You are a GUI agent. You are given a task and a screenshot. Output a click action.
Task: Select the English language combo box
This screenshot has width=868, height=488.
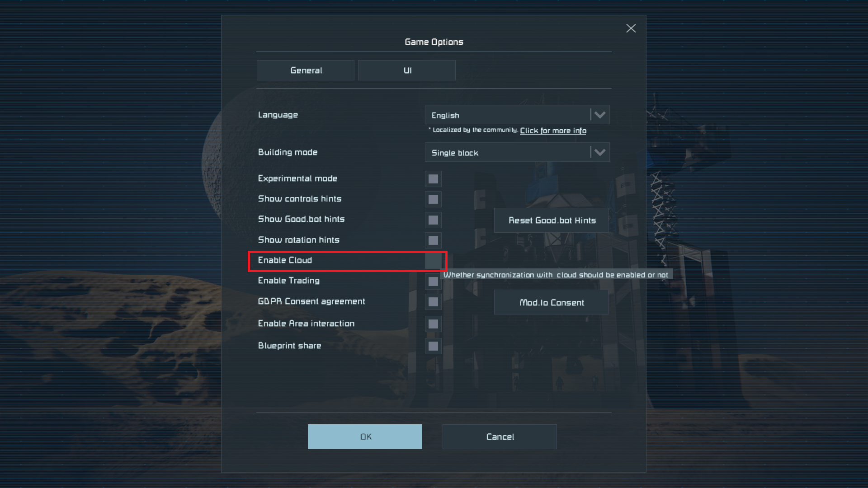click(517, 115)
